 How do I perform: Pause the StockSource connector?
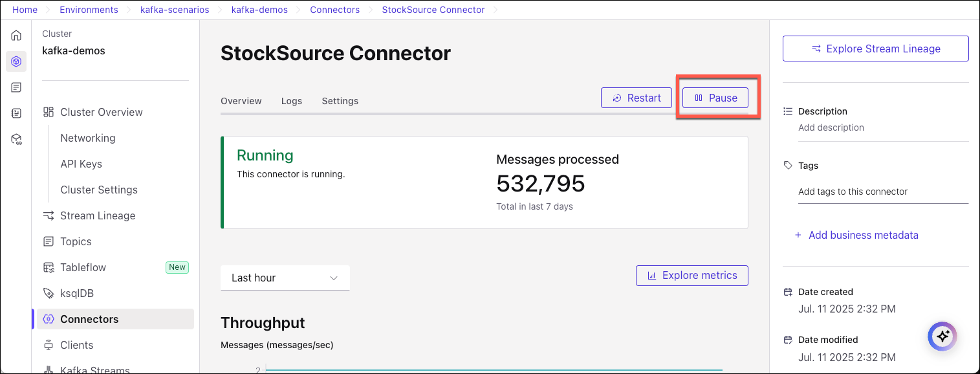[715, 98]
